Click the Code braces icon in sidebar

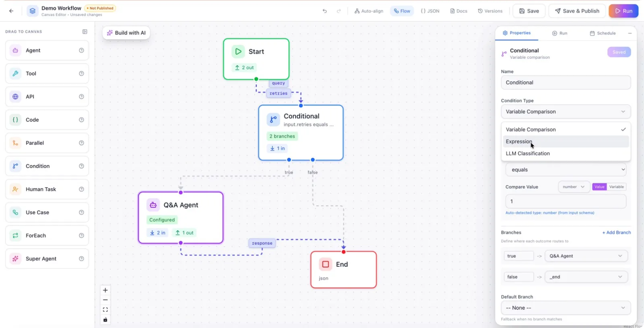[15, 120]
